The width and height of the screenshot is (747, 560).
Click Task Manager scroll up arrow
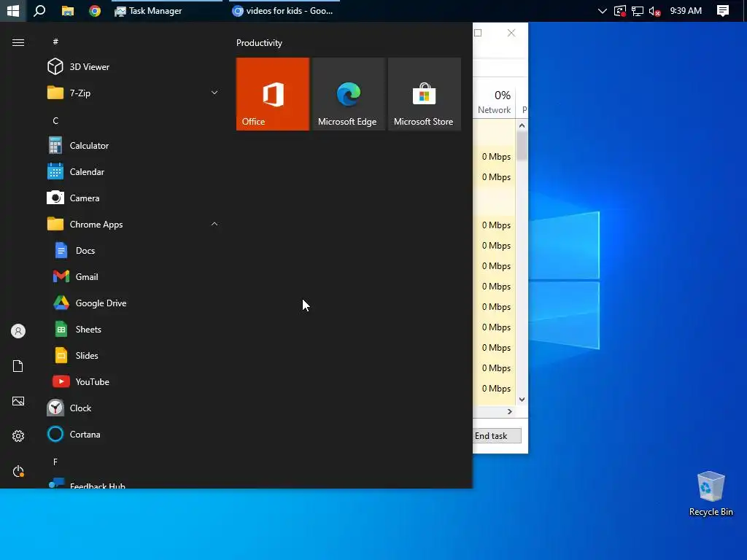522,125
